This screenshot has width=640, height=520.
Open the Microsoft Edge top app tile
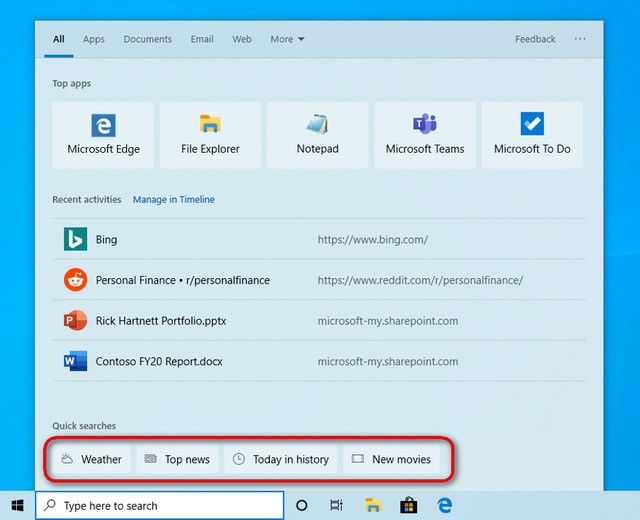point(103,135)
